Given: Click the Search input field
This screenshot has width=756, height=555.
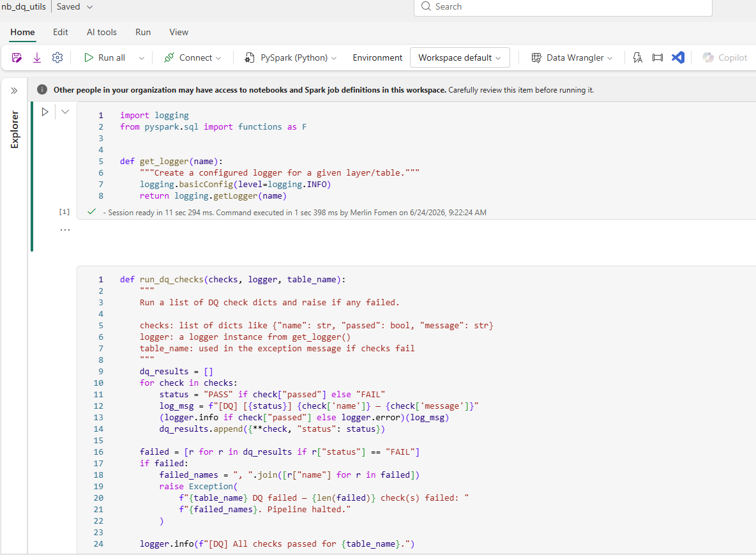Looking at the screenshot, I should (563, 7).
